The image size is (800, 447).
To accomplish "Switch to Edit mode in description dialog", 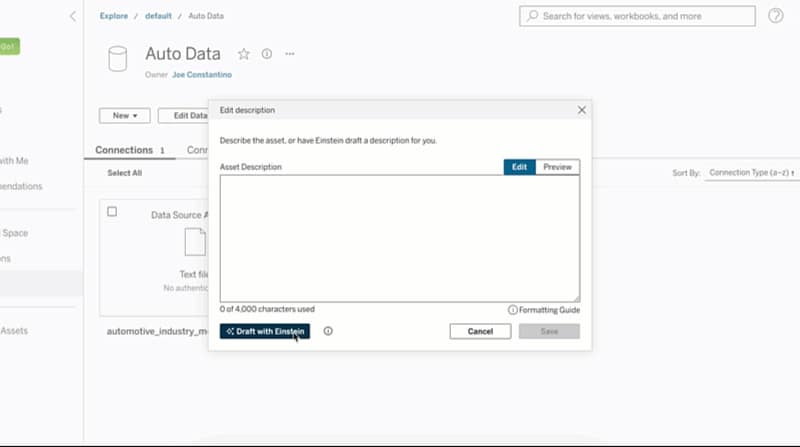I will pyautogui.click(x=519, y=167).
